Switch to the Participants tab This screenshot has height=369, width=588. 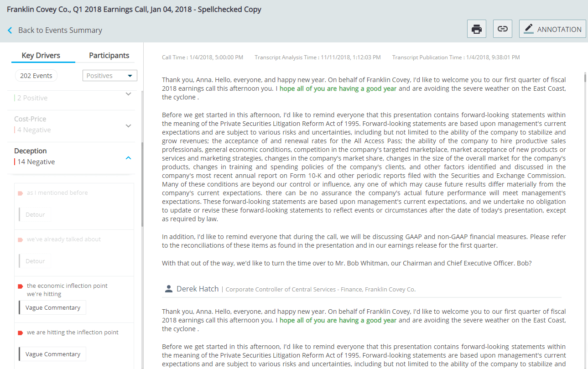(109, 56)
